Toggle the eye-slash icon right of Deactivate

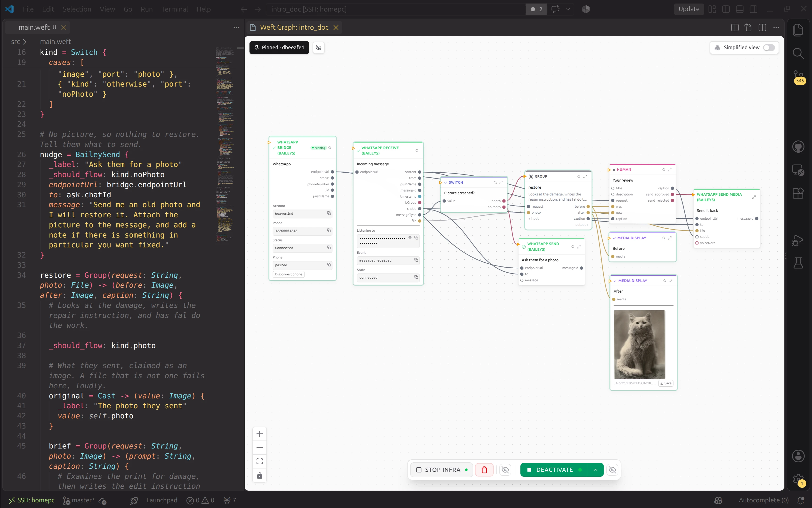612,470
